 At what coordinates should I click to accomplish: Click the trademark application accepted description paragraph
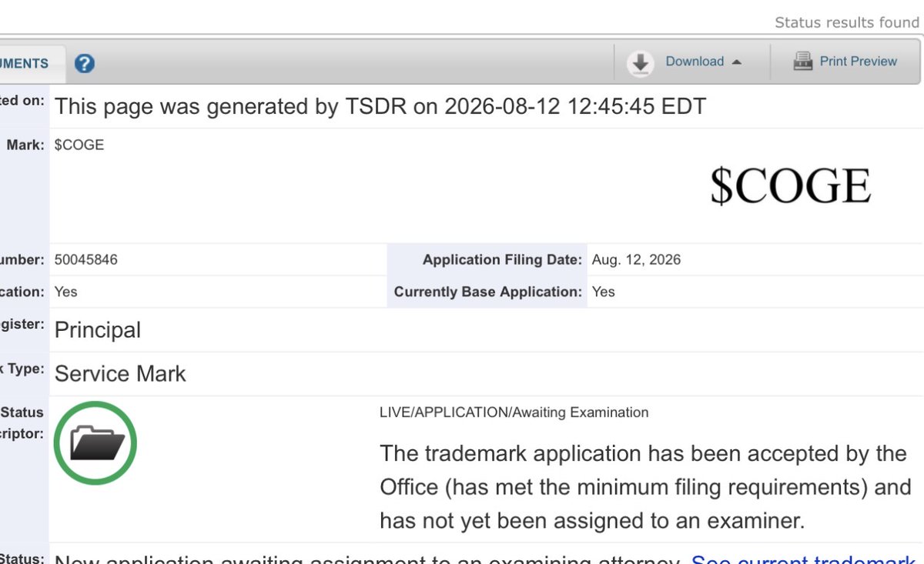(x=645, y=487)
